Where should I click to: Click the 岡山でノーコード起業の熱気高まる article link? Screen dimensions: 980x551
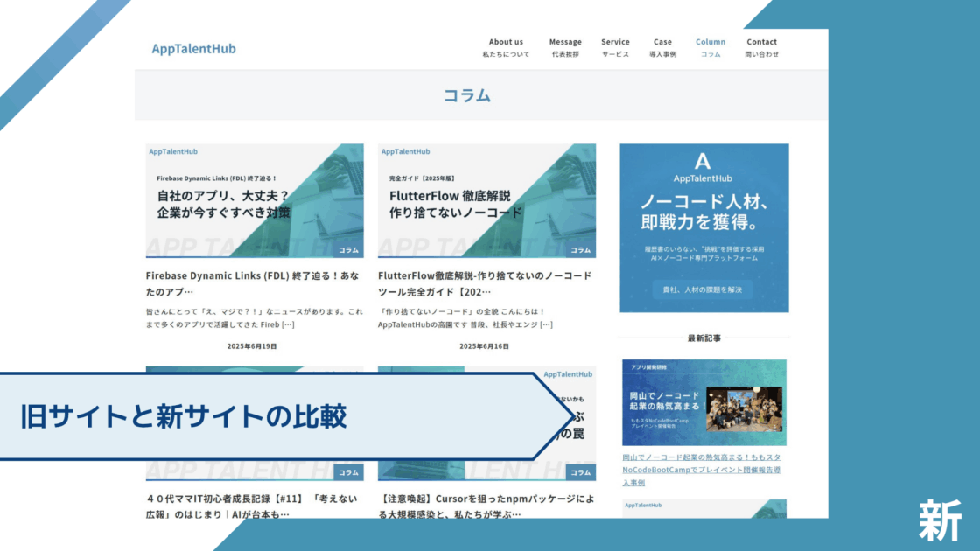point(702,470)
